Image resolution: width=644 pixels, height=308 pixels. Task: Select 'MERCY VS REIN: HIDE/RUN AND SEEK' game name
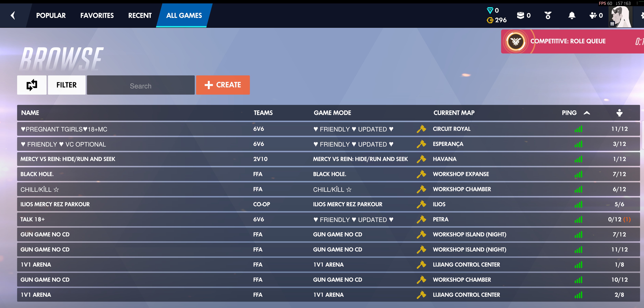point(68,159)
